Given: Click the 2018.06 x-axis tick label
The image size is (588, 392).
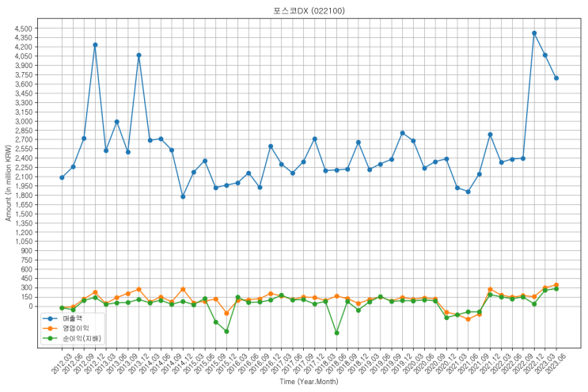Looking at the screenshot, I should (x=336, y=363).
